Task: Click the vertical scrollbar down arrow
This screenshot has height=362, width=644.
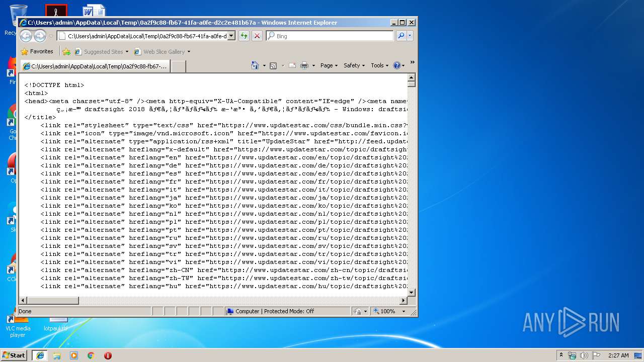Action: tap(411, 292)
